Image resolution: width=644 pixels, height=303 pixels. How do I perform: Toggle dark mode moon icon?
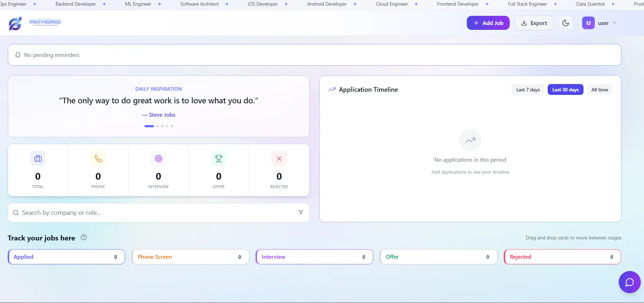pos(565,23)
